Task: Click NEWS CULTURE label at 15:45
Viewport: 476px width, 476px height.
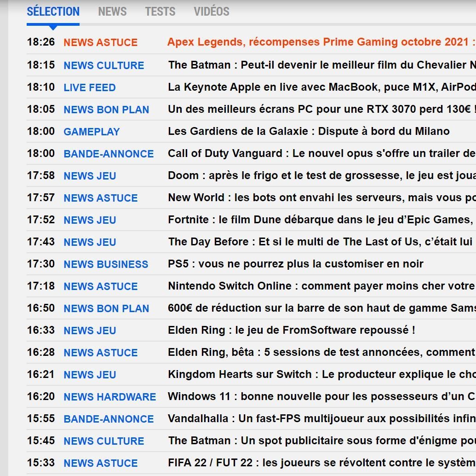Action: 104,441
